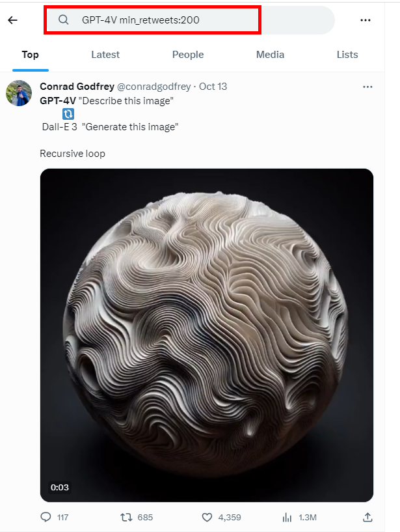Switch to the Latest tab
The image size is (400, 532).
click(105, 55)
